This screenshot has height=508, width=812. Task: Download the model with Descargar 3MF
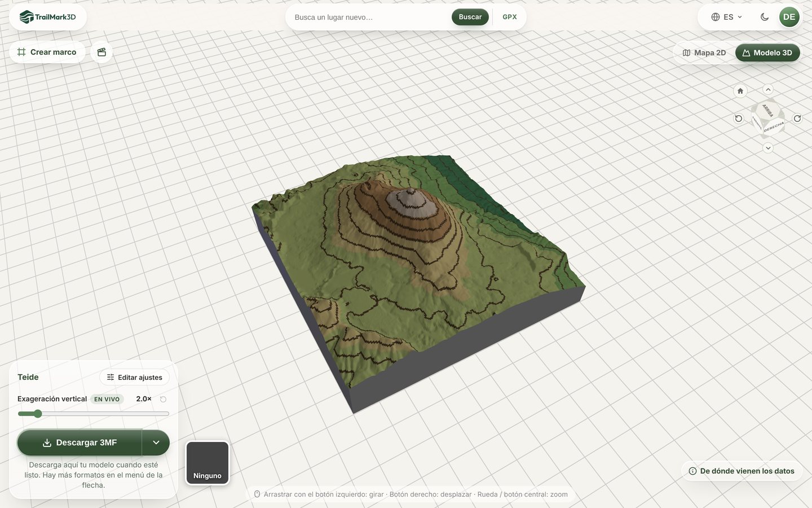80,443
